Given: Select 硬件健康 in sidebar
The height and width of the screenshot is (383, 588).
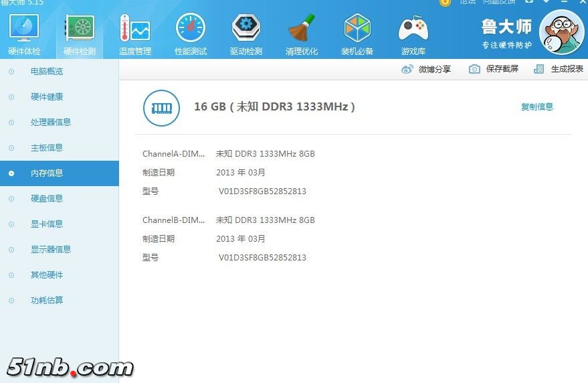Looking at the screenshot, I should [60, 97].
